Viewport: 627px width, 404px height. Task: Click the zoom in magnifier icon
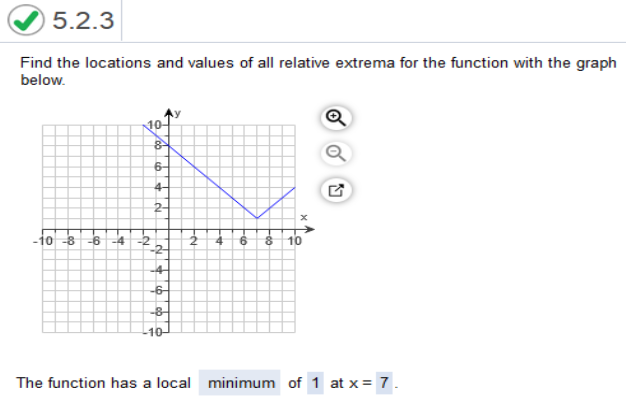(x=336, y=118)
